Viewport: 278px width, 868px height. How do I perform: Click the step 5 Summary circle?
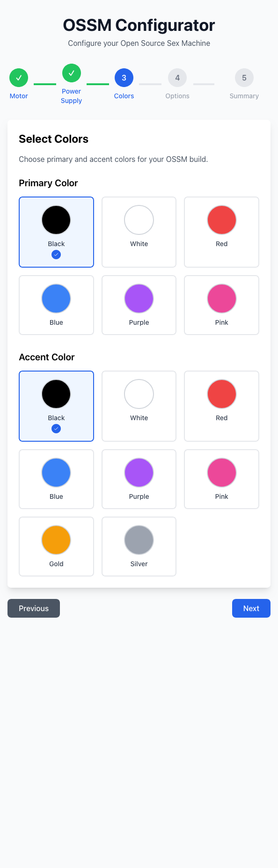point(244,78)
